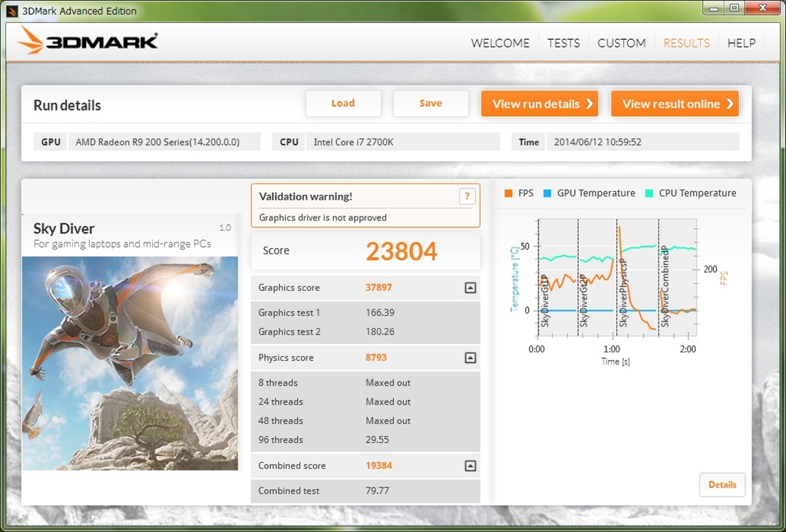Click the 24 threads row

[x=365, y=402]
